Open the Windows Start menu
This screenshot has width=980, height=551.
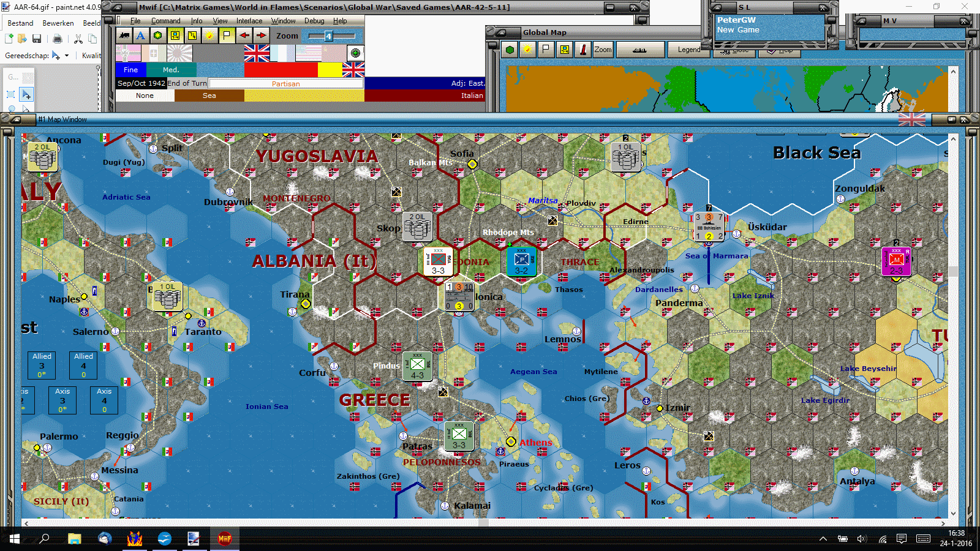tap(15, 539)
